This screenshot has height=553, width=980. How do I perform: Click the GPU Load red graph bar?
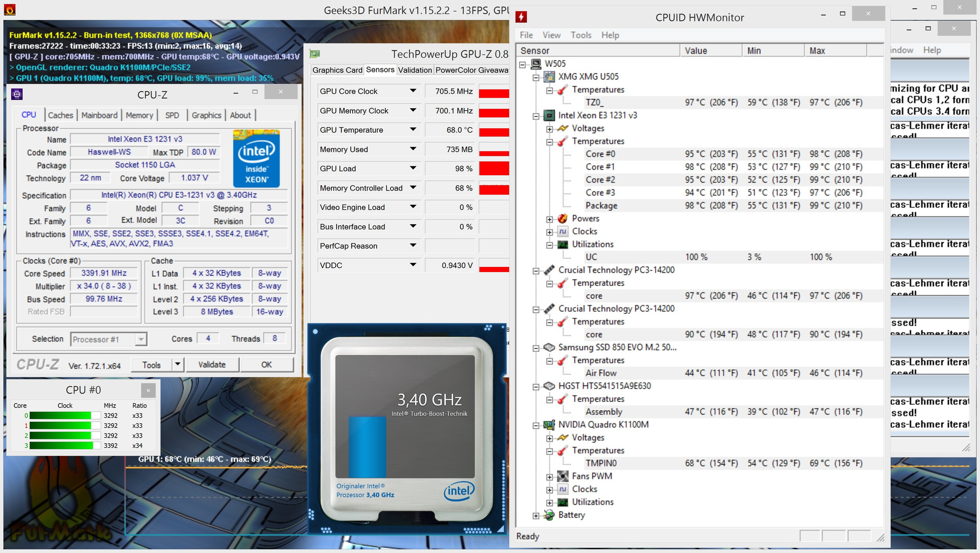coord(494,169)
